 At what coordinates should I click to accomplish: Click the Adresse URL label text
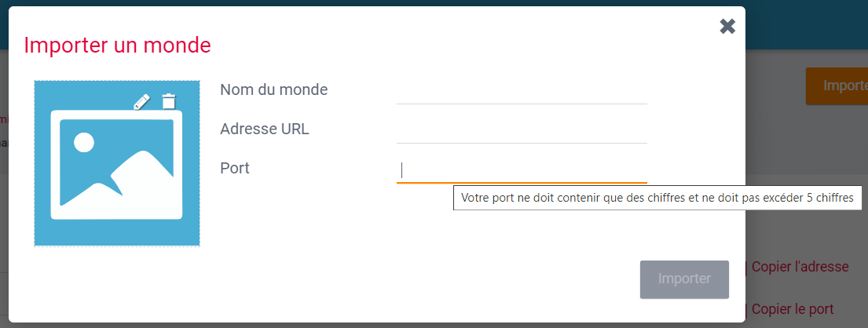pos(265,129)
